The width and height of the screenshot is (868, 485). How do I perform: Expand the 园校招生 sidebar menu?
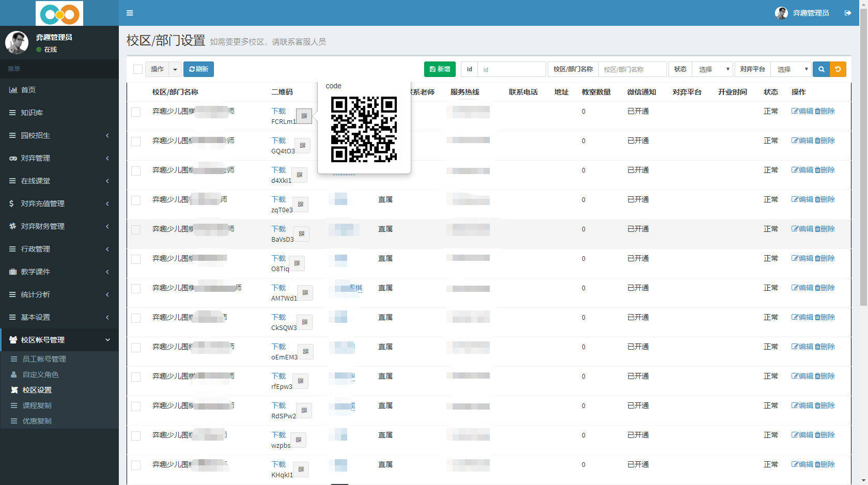pyautogui.click(x=59, y=135)
